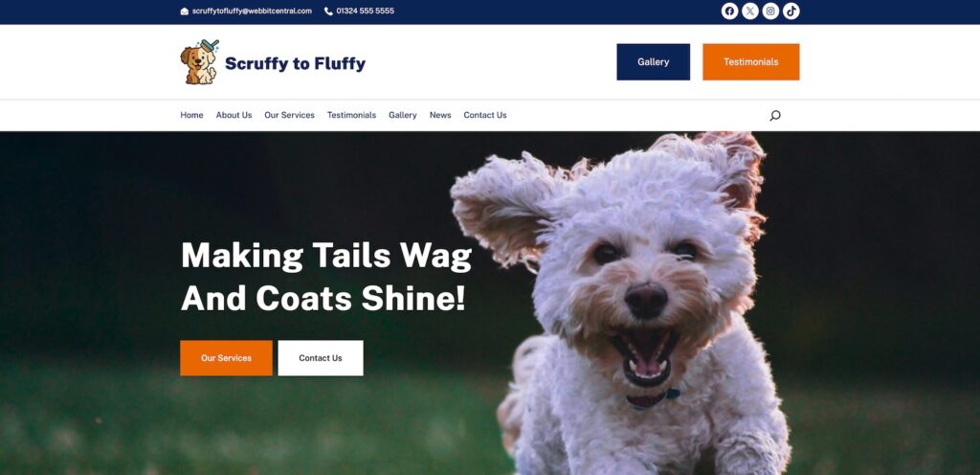Image resolution: width=980 pixels, height=475 pixels.
Task: Click the phone handset icon
Action: [329, 11]
